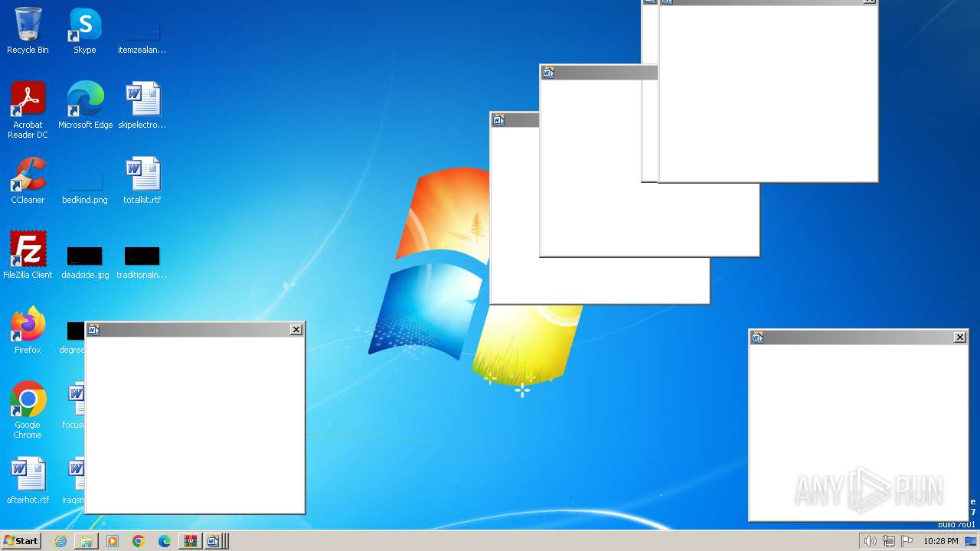Viewport: 980px width, 551px height.
Task: Switch to WinRAR taskbar button
Action: pos(191,541)
